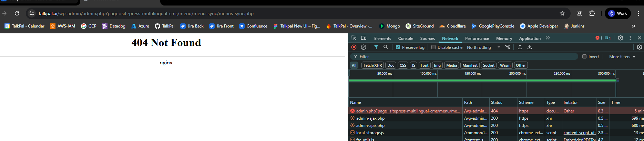Screen dimensions: 644x141
Task: Switch to the Console tab
Action: coord(406,39)
